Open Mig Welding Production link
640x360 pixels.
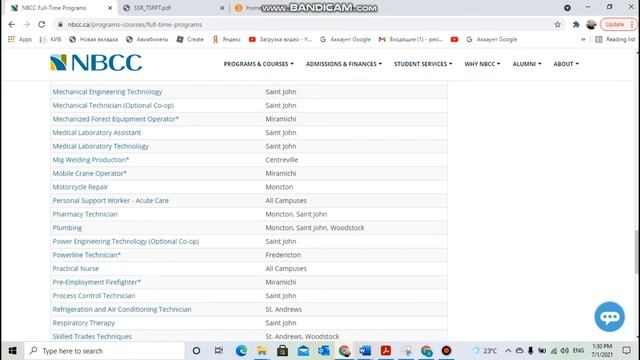coord(91,160)
